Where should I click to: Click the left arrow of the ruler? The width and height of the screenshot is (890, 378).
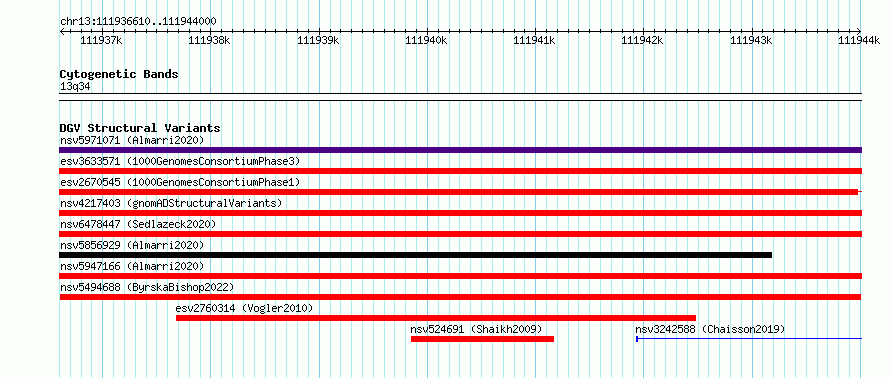(x=62, y=32)
